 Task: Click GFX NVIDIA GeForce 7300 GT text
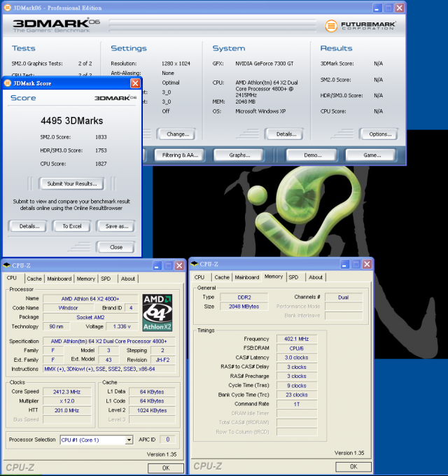pos(265,64)
